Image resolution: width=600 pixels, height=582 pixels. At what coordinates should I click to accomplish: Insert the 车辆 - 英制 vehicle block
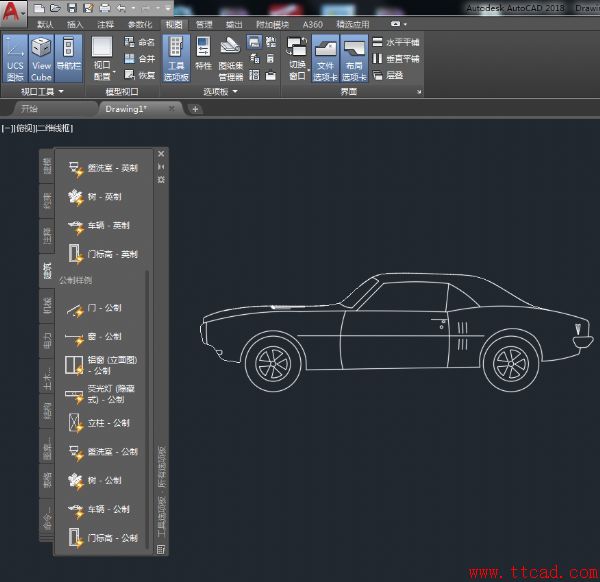(x=99, y=226)
